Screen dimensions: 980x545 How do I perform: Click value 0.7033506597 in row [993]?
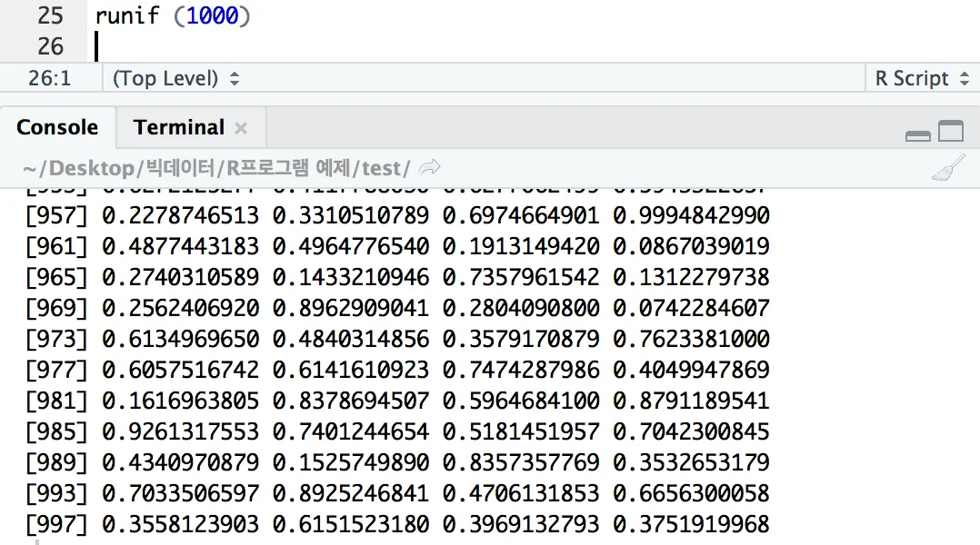tap(181, 493)
